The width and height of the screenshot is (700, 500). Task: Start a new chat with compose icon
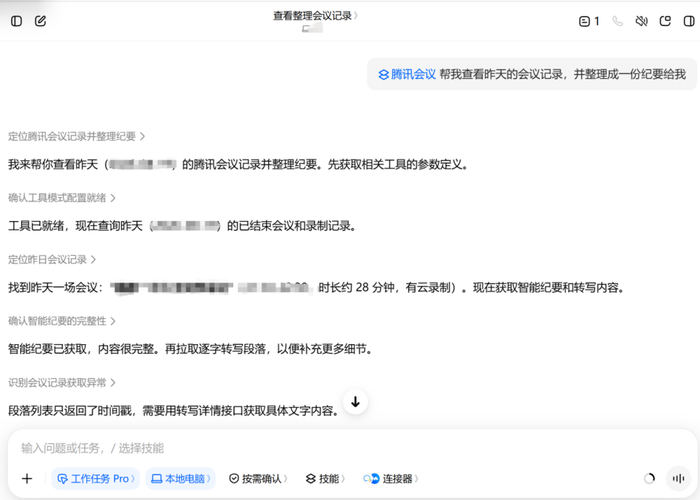point(41,21)
